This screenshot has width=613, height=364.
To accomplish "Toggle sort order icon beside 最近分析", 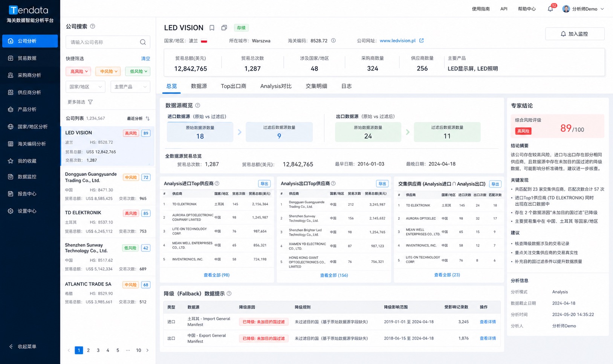I will pos(148,118).
